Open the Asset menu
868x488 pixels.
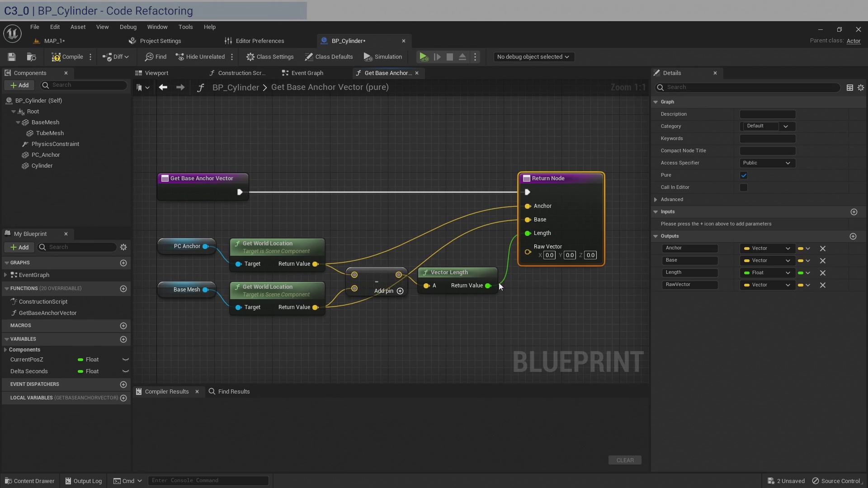(78, 27)
